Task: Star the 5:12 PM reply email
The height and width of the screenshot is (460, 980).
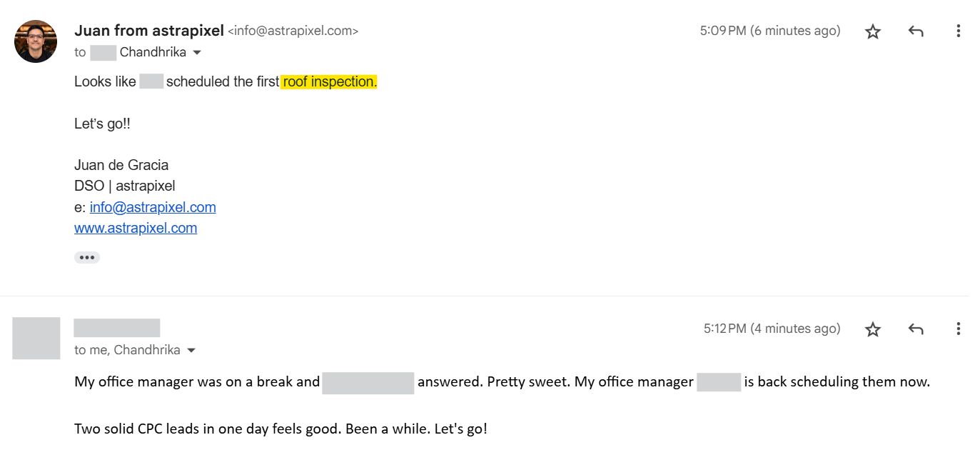Action: coord(872,329)
